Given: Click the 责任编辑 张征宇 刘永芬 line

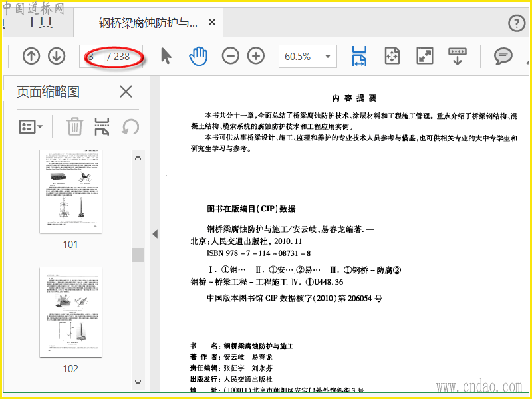Looking at the screenshot, I should 231,368.
